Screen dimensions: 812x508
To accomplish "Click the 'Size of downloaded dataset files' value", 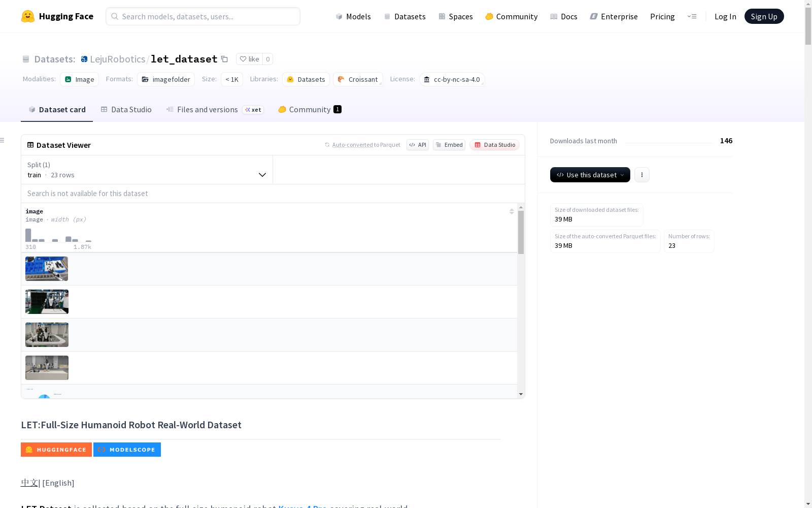I will 563,219.
